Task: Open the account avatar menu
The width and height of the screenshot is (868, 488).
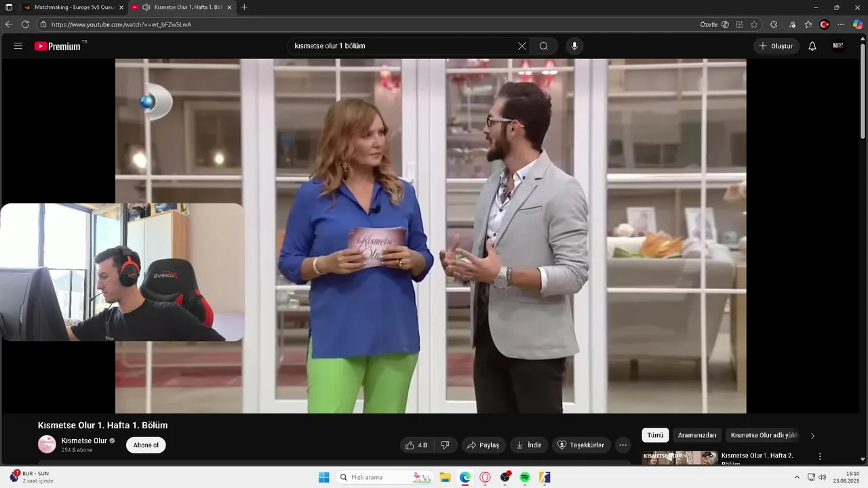Action: [838, 46]
